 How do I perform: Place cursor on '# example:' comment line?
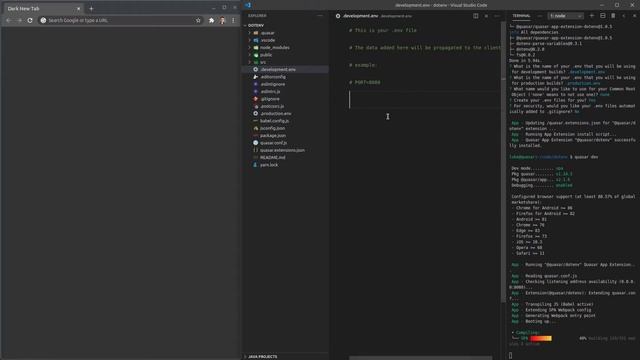click(362, 65)
